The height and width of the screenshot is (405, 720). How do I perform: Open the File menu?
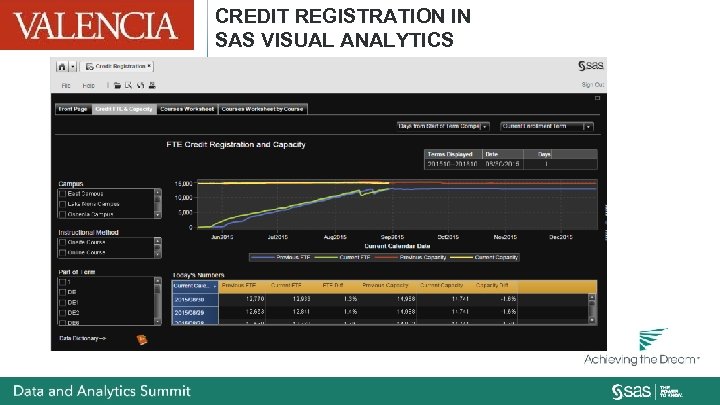[66, 85]
